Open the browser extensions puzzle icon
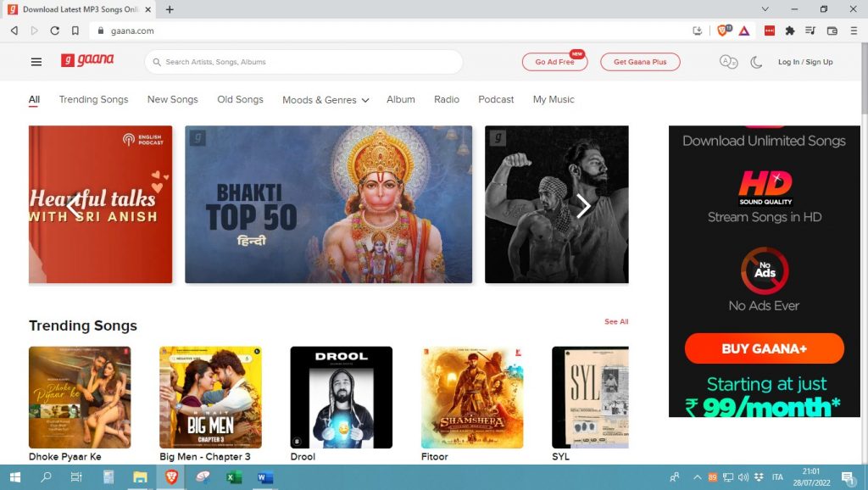 (790, 31)
